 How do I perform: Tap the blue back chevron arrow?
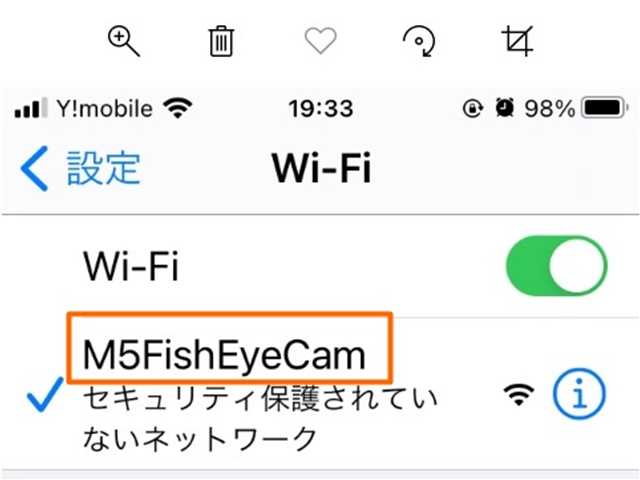point(34,169)
